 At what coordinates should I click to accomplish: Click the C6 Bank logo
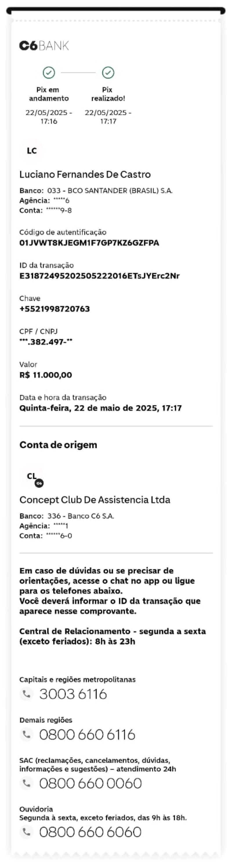tap(44, 45)
